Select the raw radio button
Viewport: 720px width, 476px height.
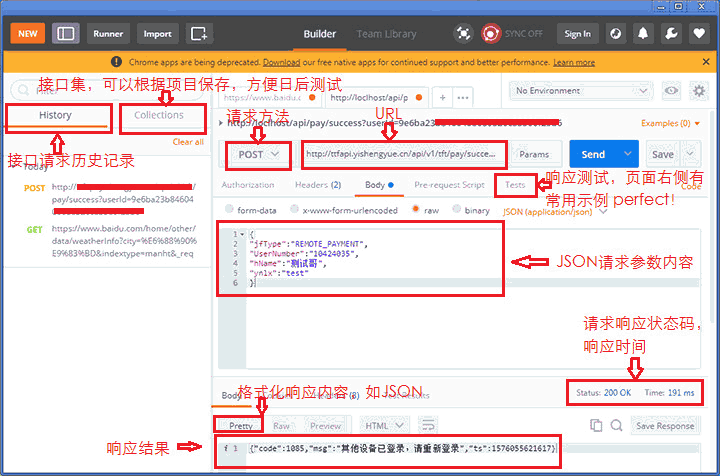416,209
